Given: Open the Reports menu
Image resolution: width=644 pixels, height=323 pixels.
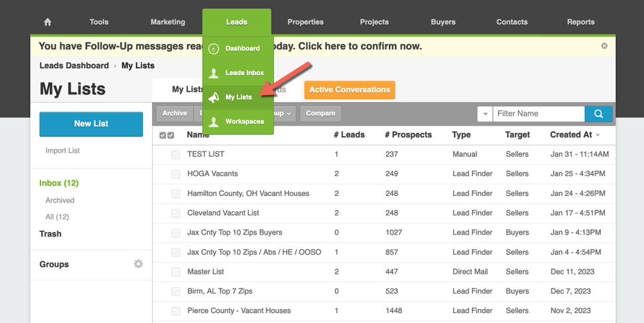Looking at the screenshot, I should point(580,22).
